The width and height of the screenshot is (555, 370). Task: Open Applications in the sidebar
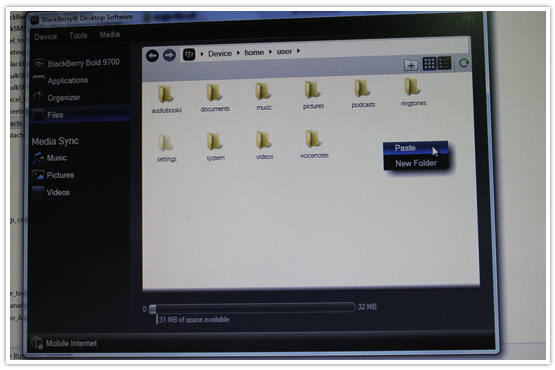pyautogui.click(x=61, y=80)
